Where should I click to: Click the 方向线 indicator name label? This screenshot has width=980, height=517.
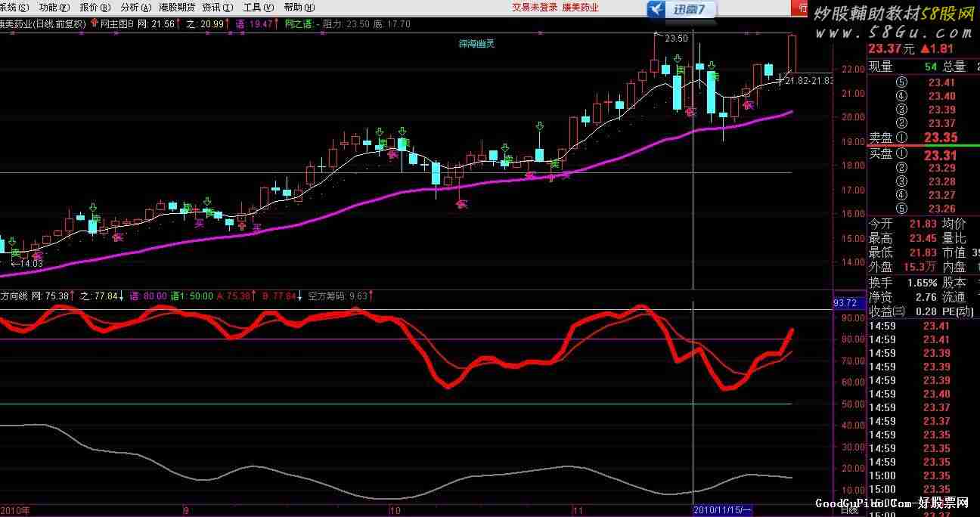point(16,296)
